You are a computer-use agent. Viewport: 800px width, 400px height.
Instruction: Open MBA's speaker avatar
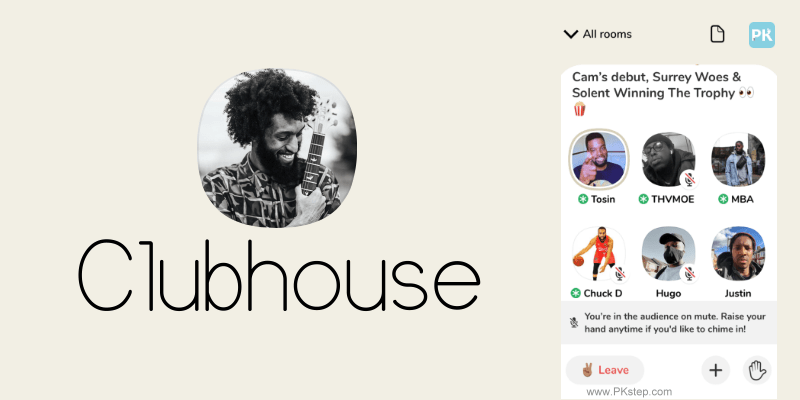click(x=738, y=160)
